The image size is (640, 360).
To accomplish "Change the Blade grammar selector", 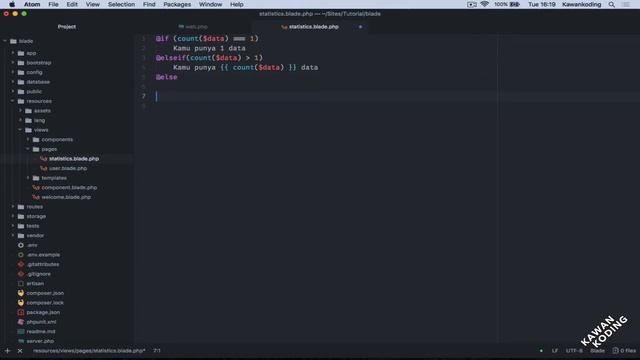I will pos(597,351).
